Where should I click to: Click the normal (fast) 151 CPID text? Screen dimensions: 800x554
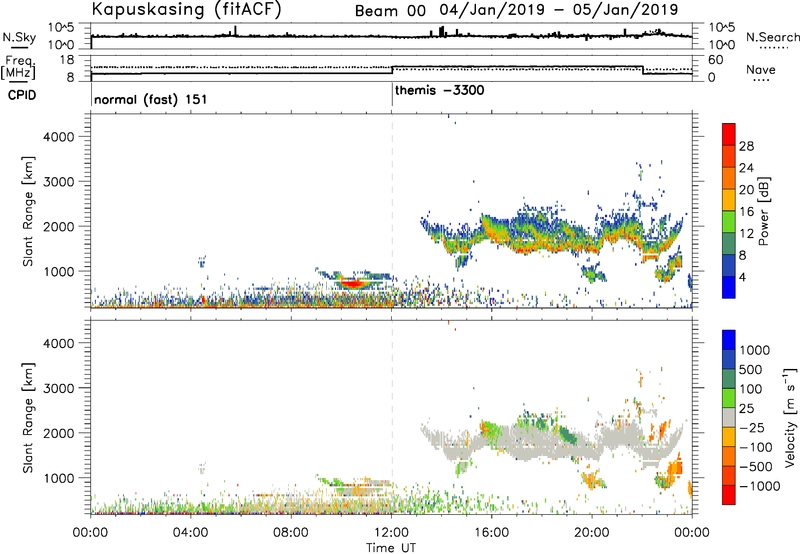[x=151, y=99]
